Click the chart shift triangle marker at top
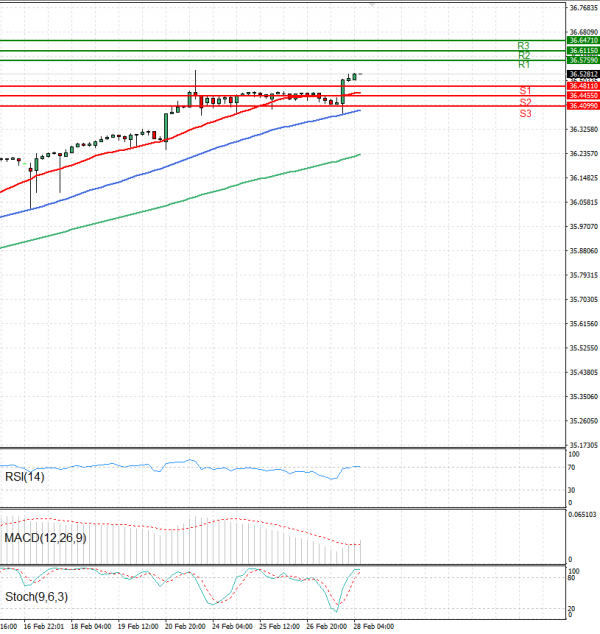 tap(372, 5)
